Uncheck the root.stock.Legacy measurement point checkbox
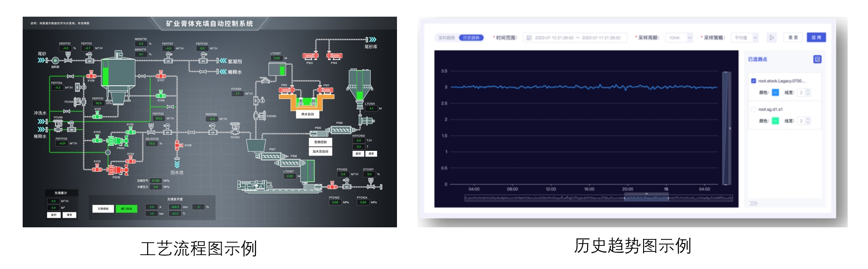 point(753,81)
